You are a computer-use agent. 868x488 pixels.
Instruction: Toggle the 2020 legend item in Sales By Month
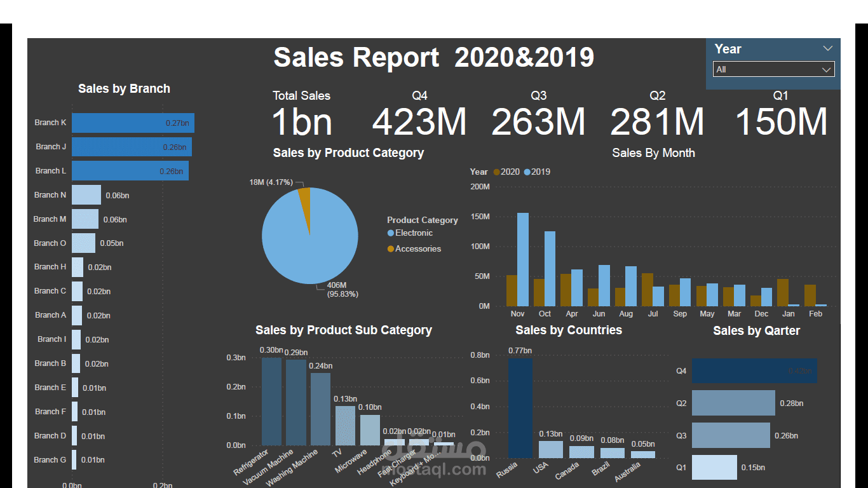click(508, 172)
